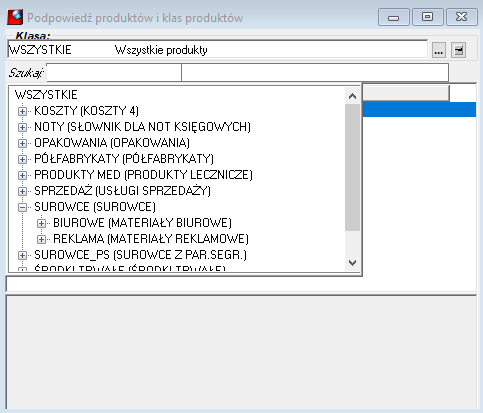Expand the BIUROWE sub-node
This screenshot has height=413, width=483.
[x=41, y=223]
